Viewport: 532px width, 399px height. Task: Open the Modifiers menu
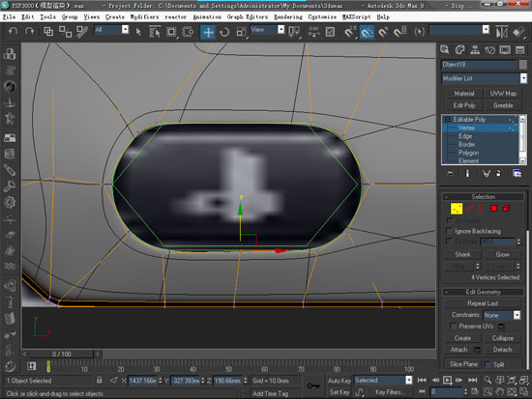point(144,17)
